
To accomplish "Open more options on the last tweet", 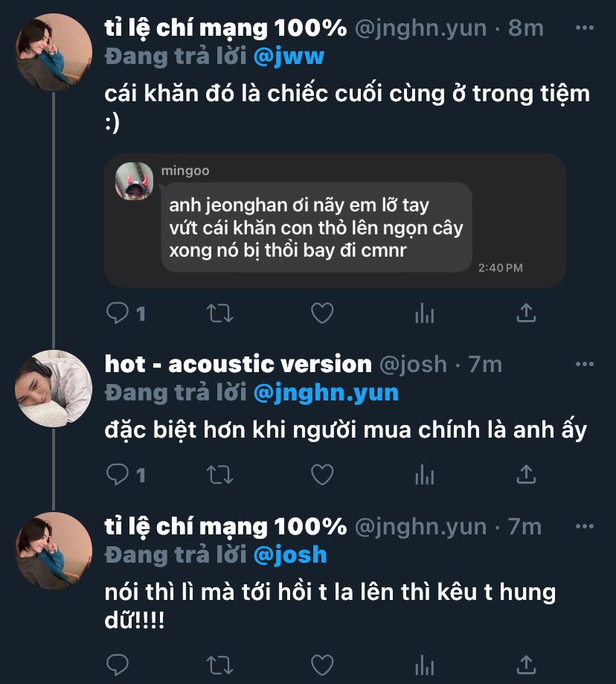I will point(585,526).
